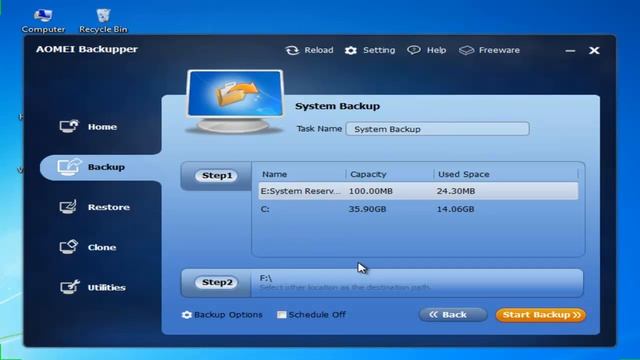Open Backup Options link text
Image resolution: width=640 pixels, height=360 pixels.
[x=228, y=315]
